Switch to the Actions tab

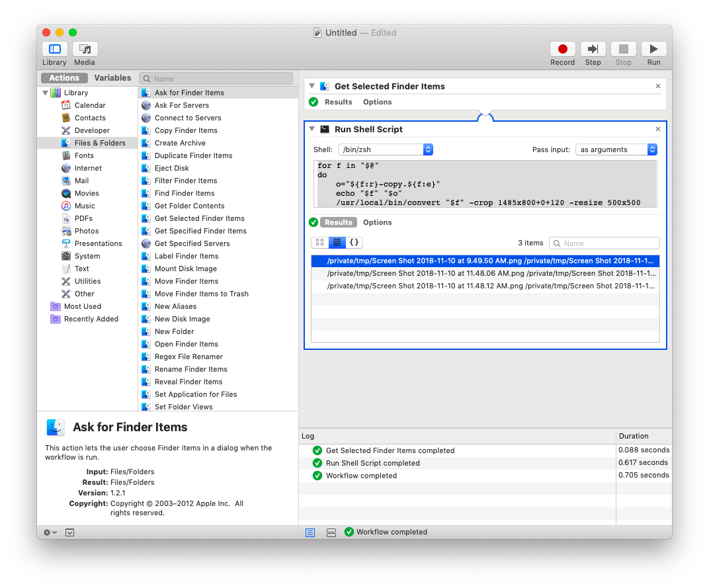coord(64,78)
